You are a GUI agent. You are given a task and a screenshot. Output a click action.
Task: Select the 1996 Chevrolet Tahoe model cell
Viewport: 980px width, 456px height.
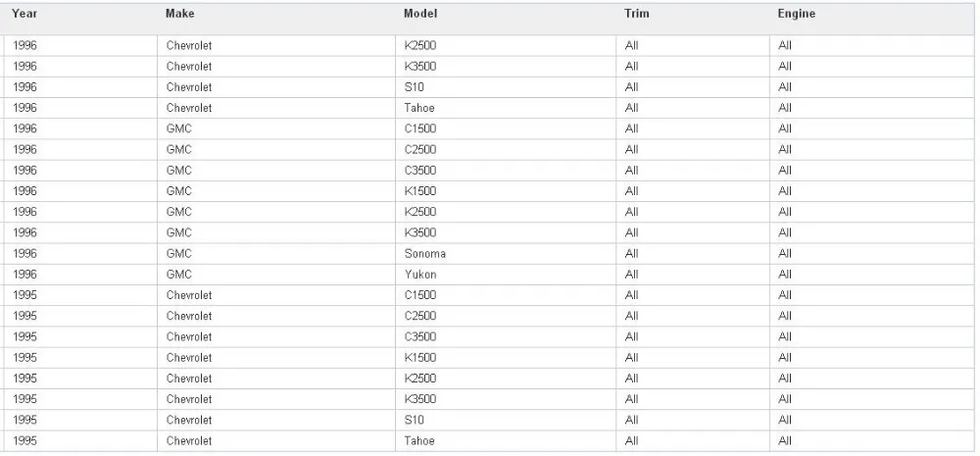pyautogui.click(x=419, y=108)
